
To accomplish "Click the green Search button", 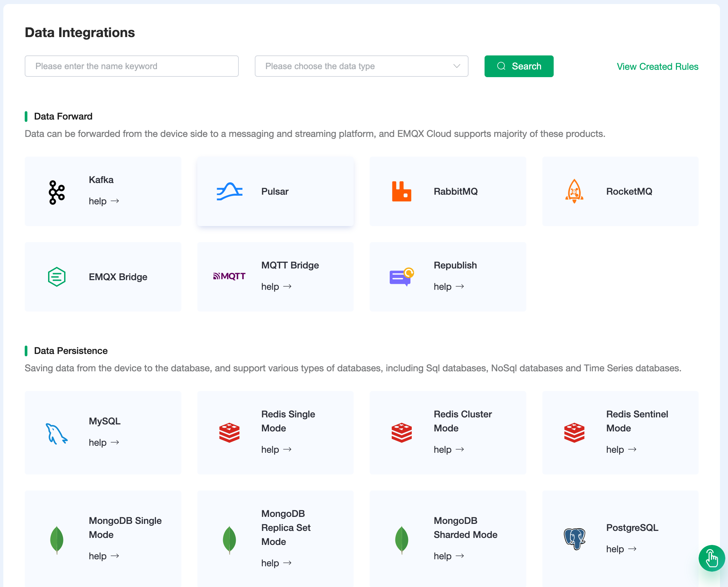I will [519, 66].
